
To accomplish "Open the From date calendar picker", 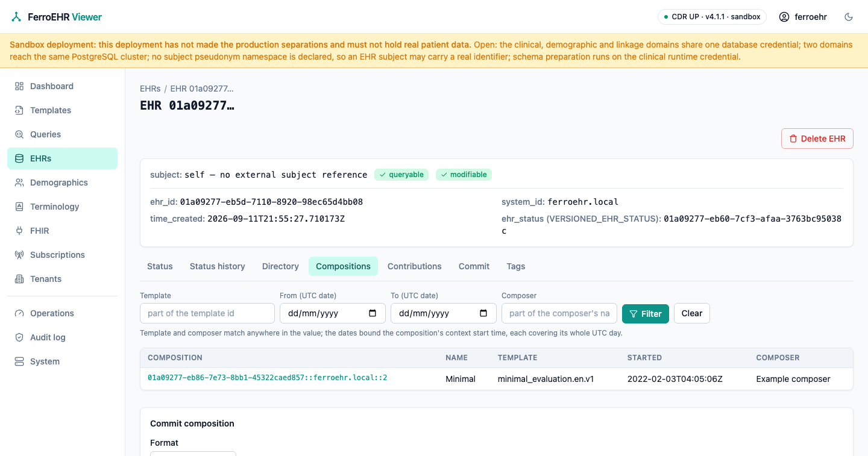I will coord(373,313).
